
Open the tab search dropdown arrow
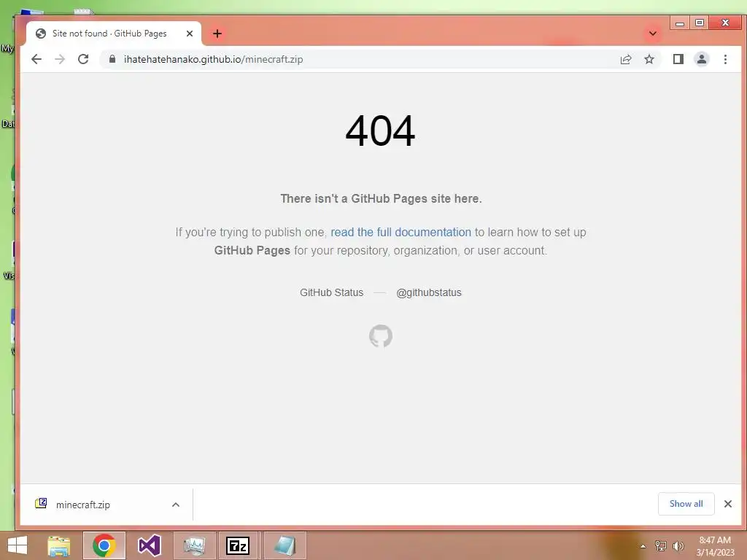tap(653, 34)
